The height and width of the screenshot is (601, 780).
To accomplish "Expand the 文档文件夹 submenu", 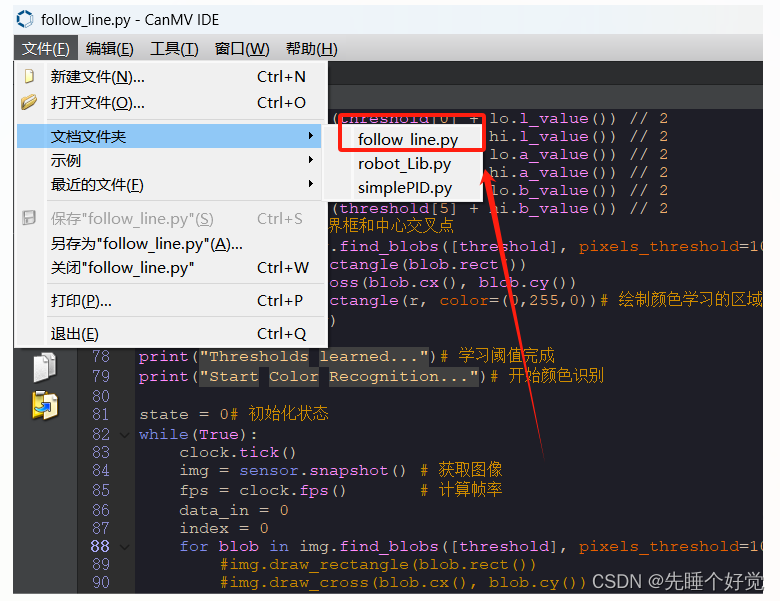I will pos(169,136).
